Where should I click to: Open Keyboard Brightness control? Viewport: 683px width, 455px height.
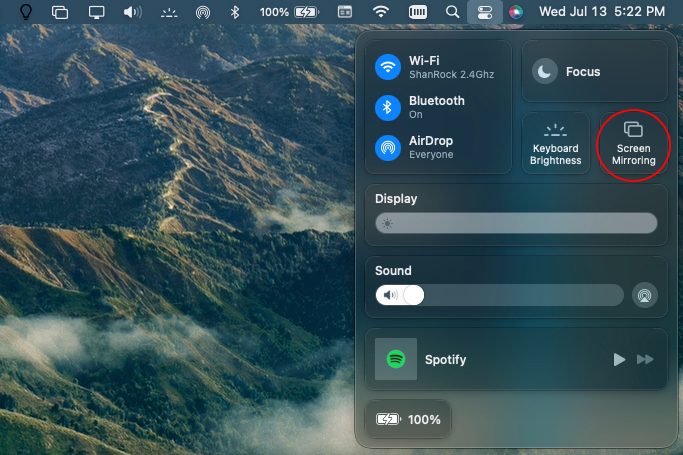point(555,143)
